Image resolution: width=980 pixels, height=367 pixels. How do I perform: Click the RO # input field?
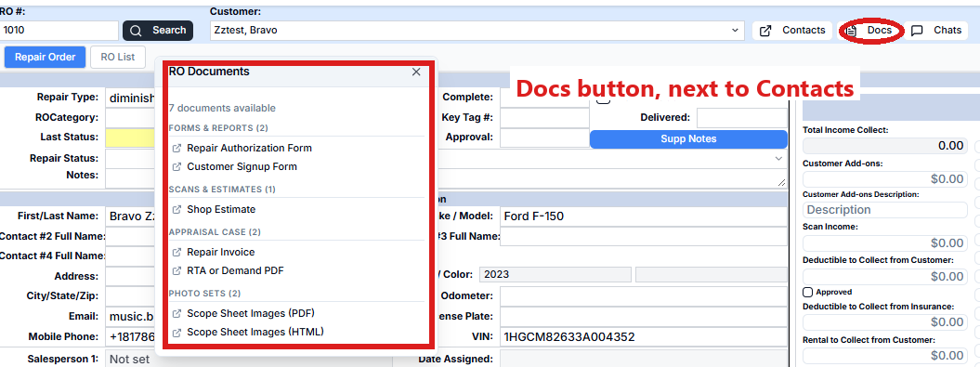point(59,31)
